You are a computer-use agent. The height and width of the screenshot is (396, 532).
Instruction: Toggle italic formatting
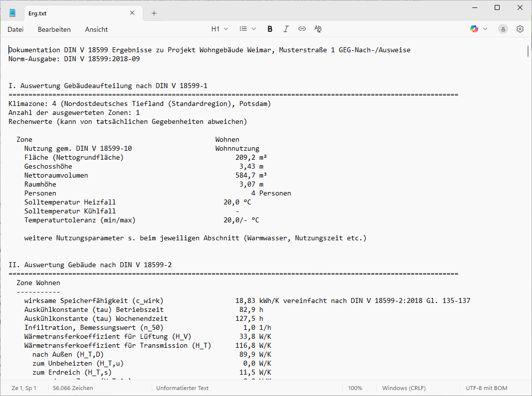[286, 29]
